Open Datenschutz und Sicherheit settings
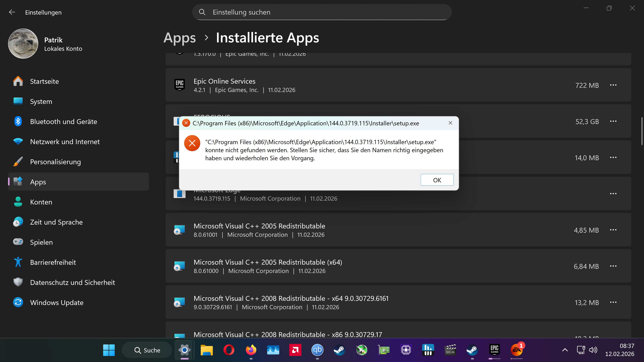The width and height of the screenshot is (644, 362). tap(72, 282)
